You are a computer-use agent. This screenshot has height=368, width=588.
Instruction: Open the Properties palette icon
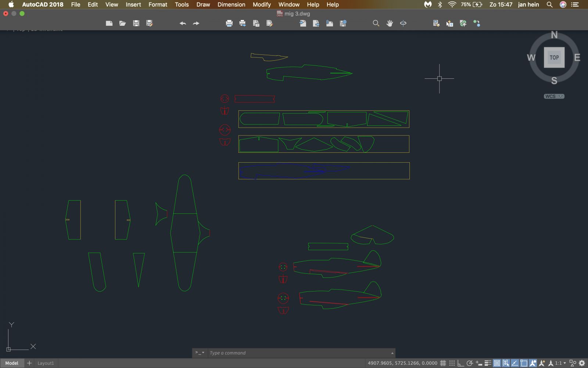(436, 23)
